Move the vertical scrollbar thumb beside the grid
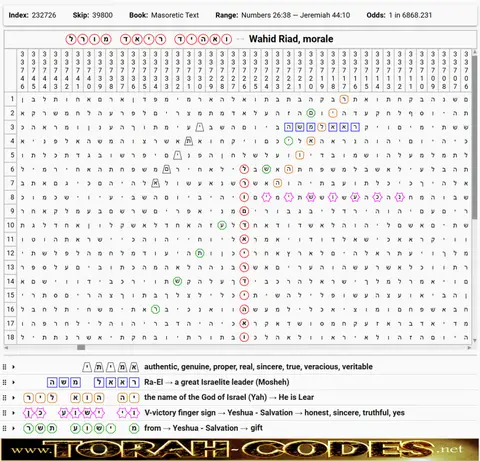Screen dimensions: 480x461 [x=474, y=136]
